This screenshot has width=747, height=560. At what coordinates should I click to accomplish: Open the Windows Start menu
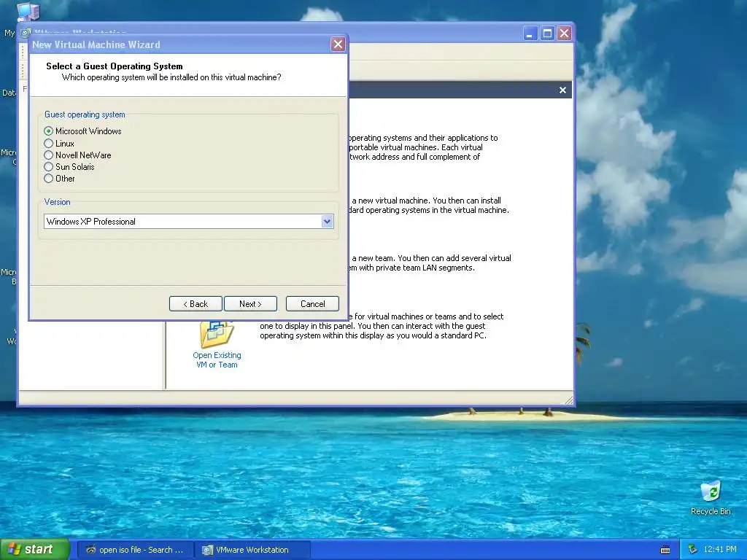[x=34, y=550]
